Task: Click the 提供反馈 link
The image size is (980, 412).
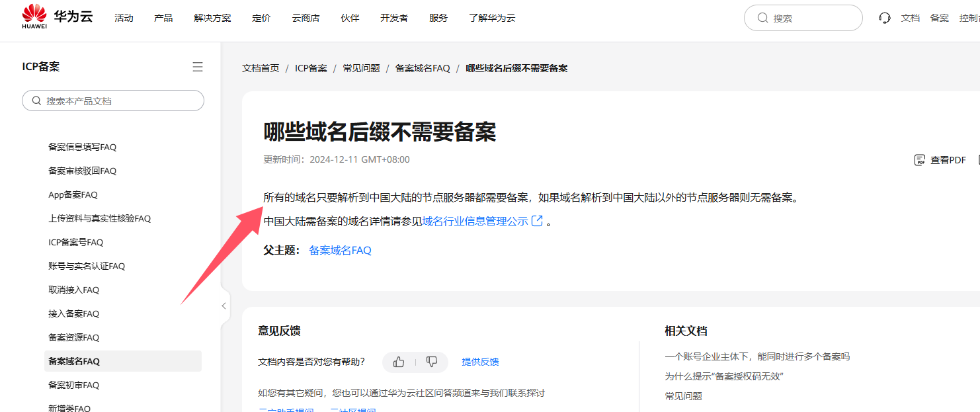Action: click(x=480, y=362)
